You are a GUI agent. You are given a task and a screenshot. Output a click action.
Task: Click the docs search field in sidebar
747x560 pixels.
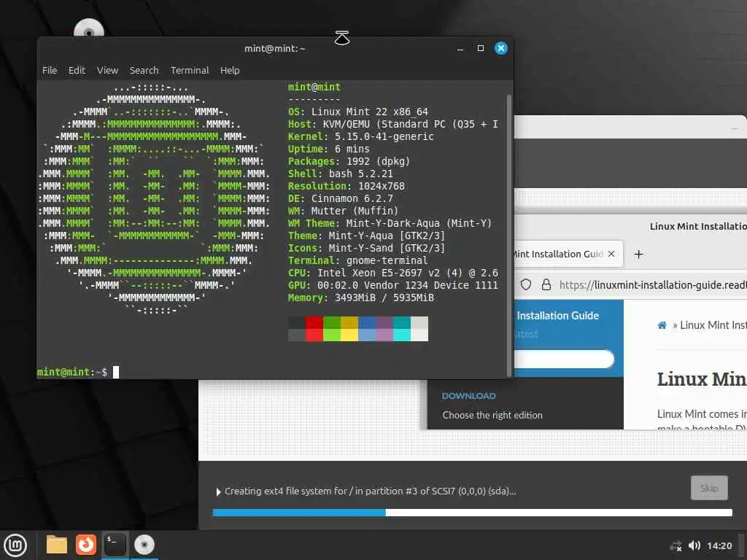[x=565, y=359]
